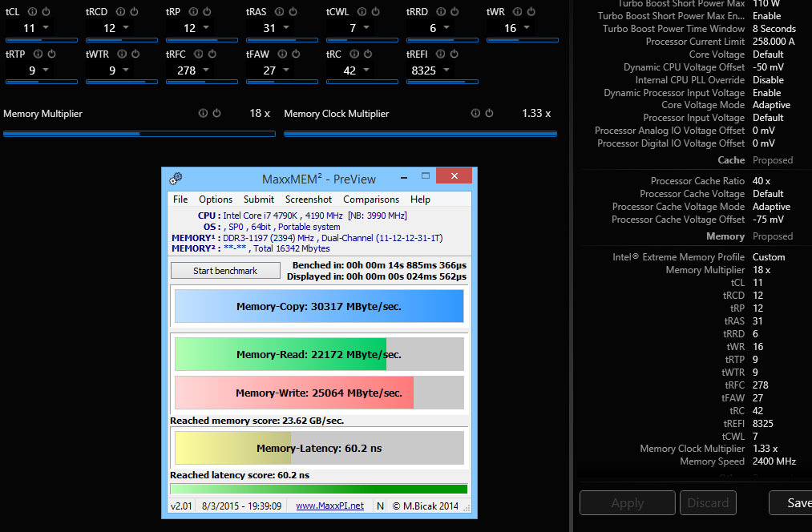
Task: Expand the tCL value dropdown
Action: tap(46, 27)
